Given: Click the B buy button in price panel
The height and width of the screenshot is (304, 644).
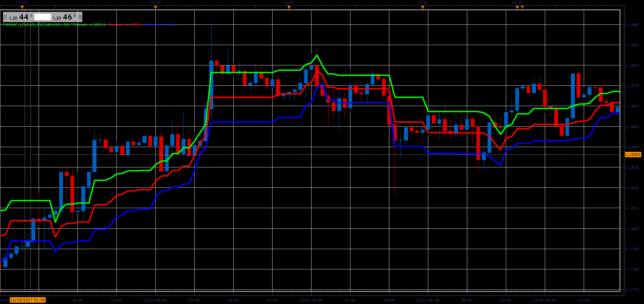Looking at the screenshot, I should click(x=80, y=17).
